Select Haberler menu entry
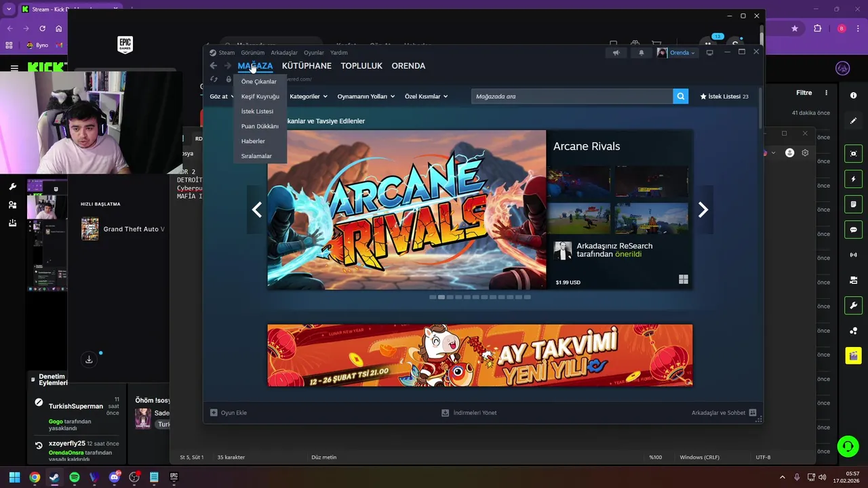Viewport: 868px width, 488px height. click(254, 141)
